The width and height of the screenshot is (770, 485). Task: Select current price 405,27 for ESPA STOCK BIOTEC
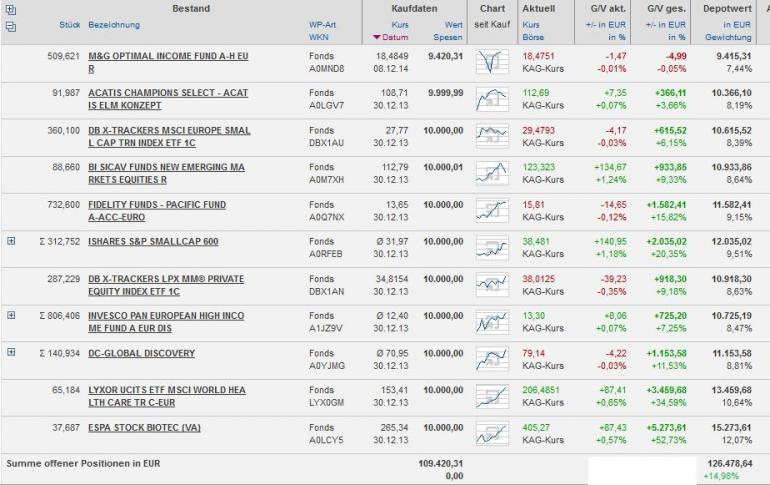click(x=536, y=428)
